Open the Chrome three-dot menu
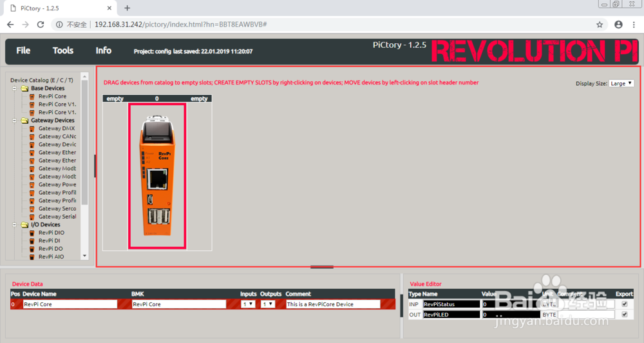The width and height of the screenshot is (644, 343). [x=633, y=24]
